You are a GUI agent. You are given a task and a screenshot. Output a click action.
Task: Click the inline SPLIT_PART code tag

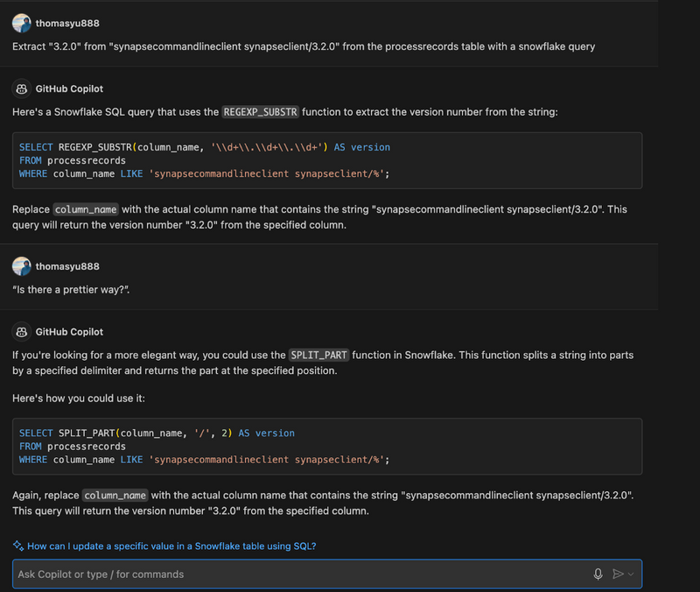(x=319, y=355)
